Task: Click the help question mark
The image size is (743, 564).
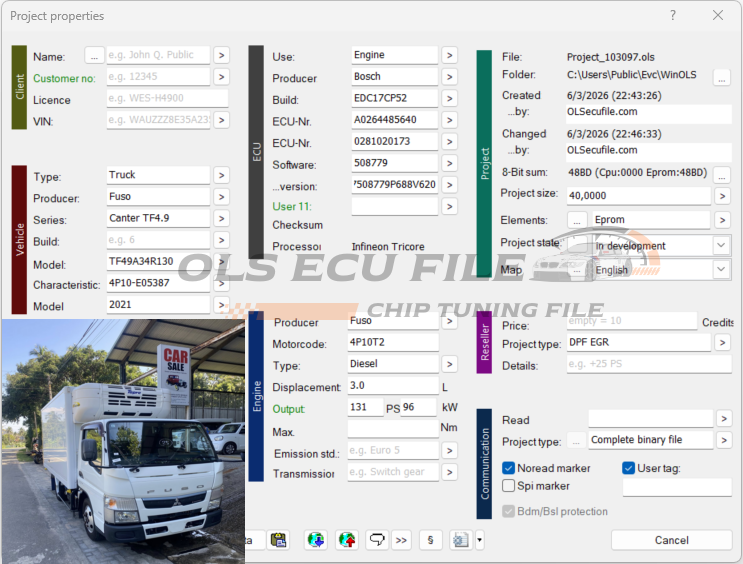Action: click(673, 15)
